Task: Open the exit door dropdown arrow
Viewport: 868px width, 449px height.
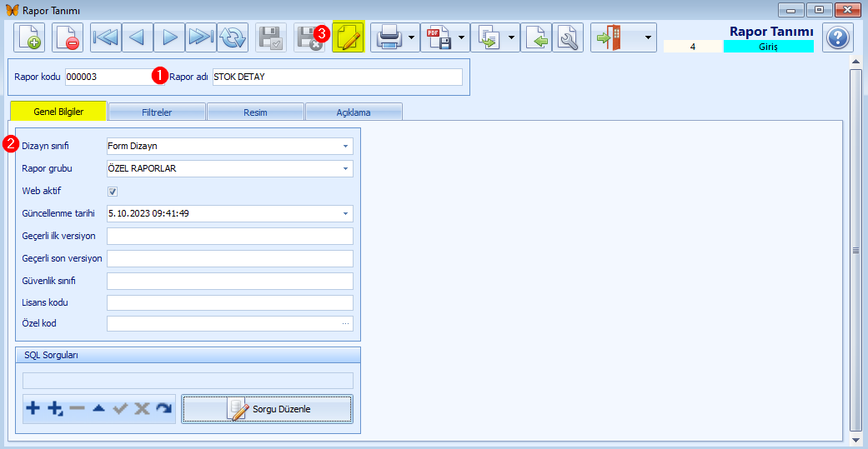Action: (x=648, y=37)
